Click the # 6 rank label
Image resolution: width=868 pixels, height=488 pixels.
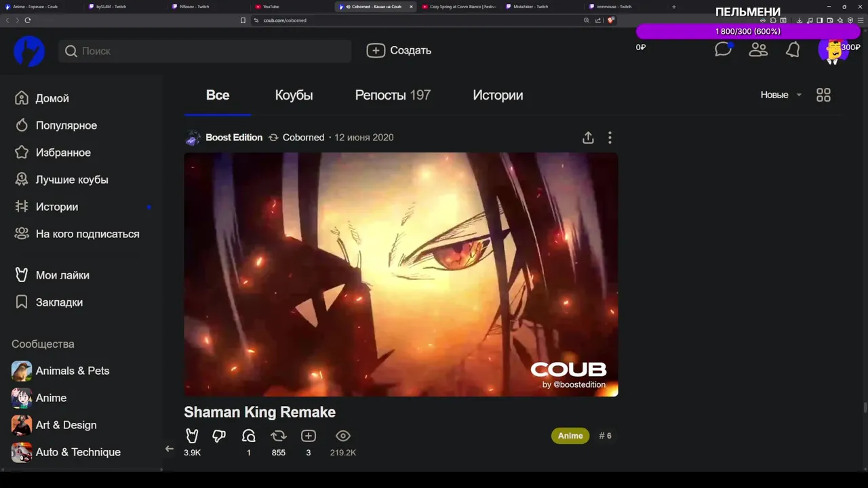[x=605, y=436]
